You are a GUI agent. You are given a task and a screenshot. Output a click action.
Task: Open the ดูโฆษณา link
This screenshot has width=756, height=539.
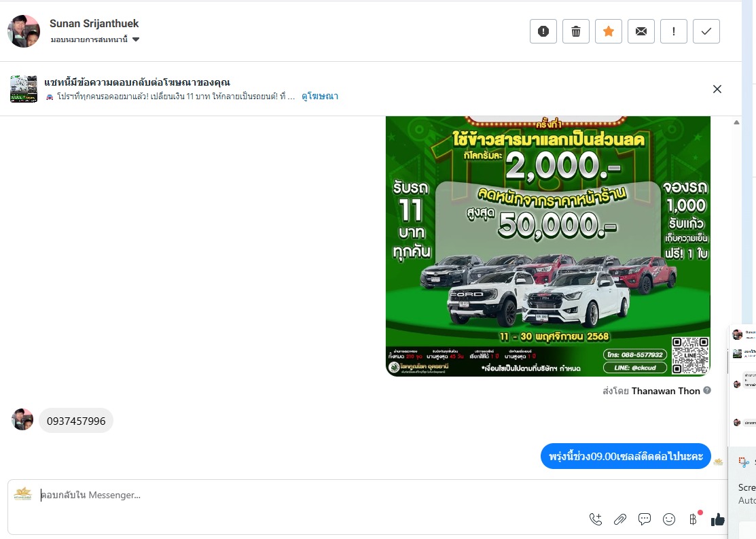coord(320,96)
